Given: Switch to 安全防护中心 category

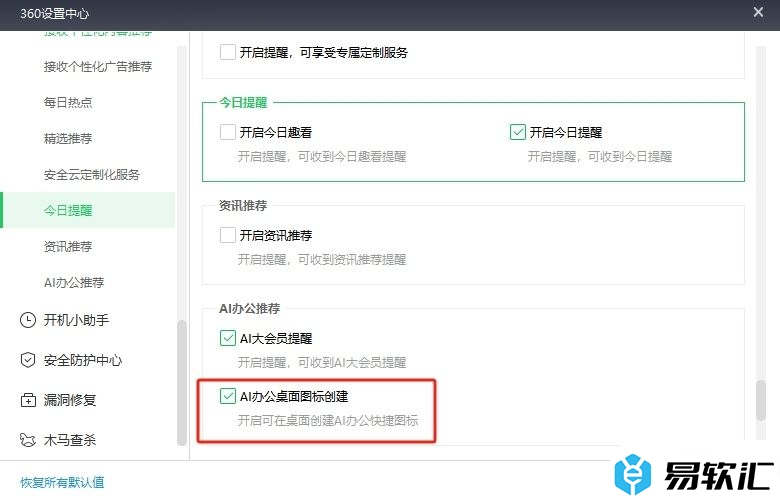Looking at the screenshot, I should (x=83, y=360).
